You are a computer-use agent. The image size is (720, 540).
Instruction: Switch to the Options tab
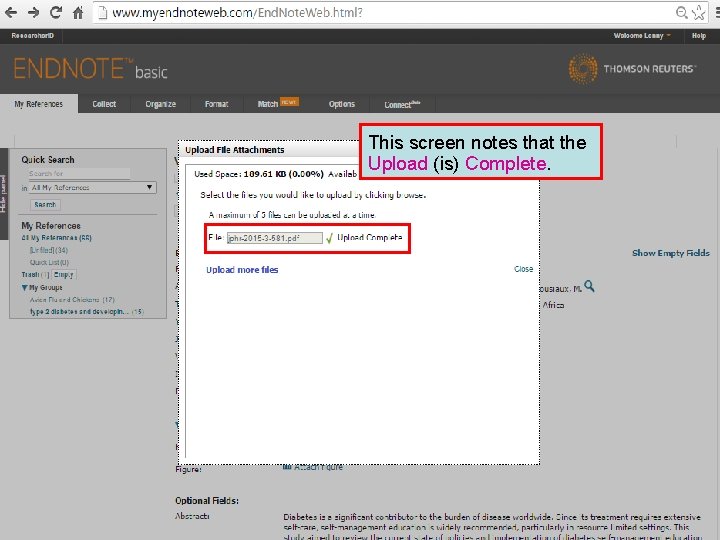pos(342,104)
